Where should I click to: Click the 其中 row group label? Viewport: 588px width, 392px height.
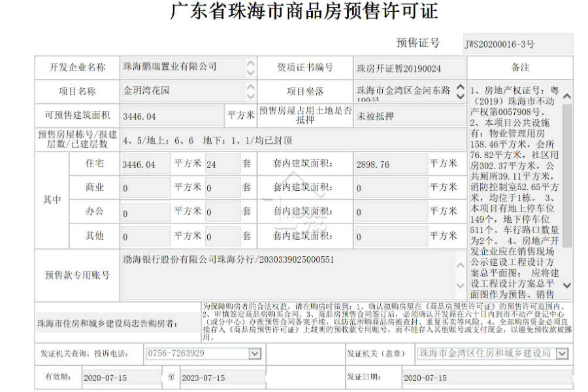click(x=52, y=199)
